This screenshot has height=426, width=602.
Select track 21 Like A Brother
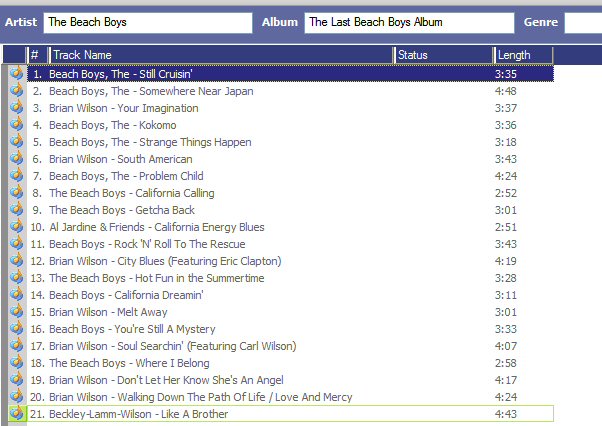[290, 414]
